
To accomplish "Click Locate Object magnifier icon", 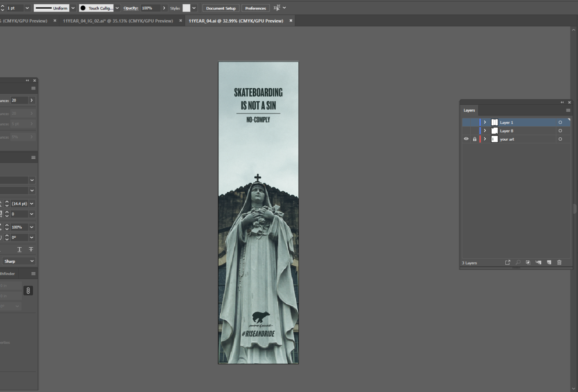I will pos(518,262).
